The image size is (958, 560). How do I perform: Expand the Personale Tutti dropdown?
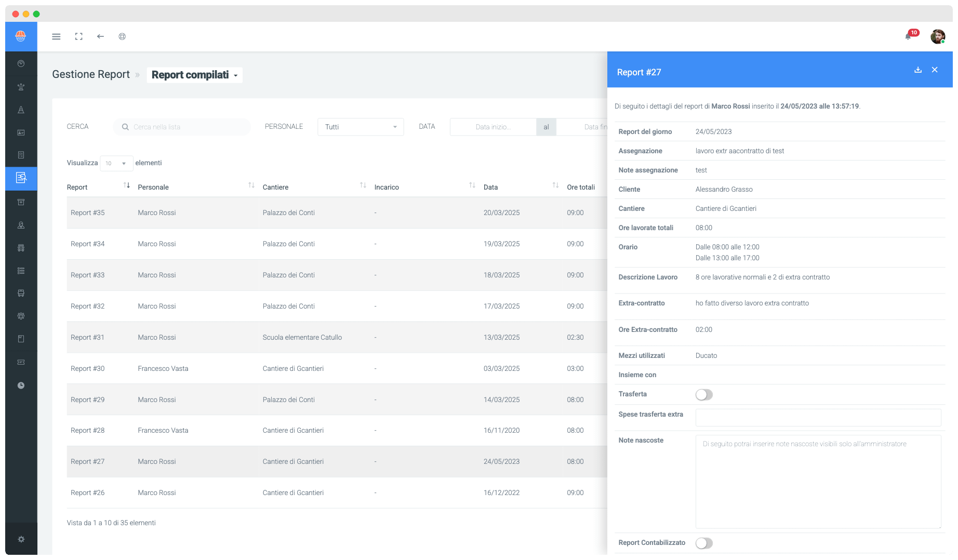(360, 127)
